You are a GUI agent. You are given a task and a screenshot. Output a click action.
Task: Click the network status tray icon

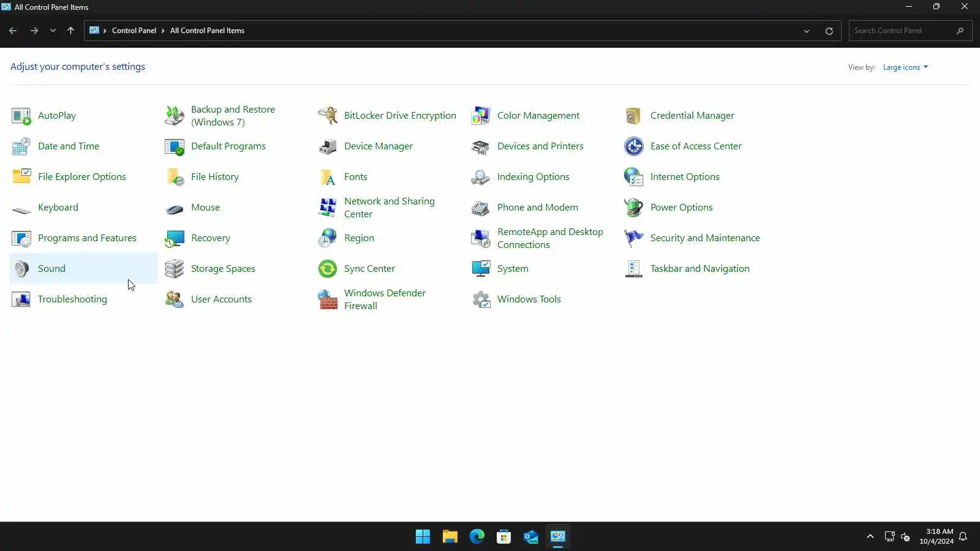pos(889,537)
